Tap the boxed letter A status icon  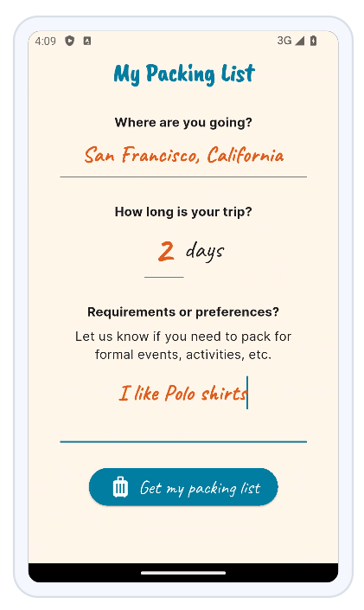[87, 41]
